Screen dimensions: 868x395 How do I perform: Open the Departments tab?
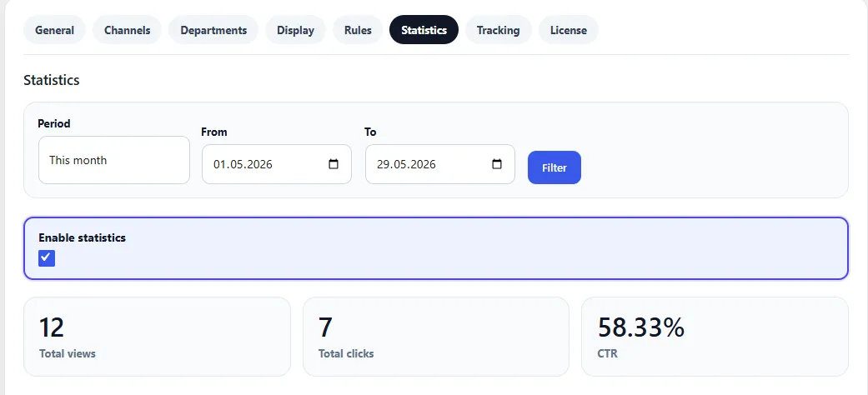213,30
